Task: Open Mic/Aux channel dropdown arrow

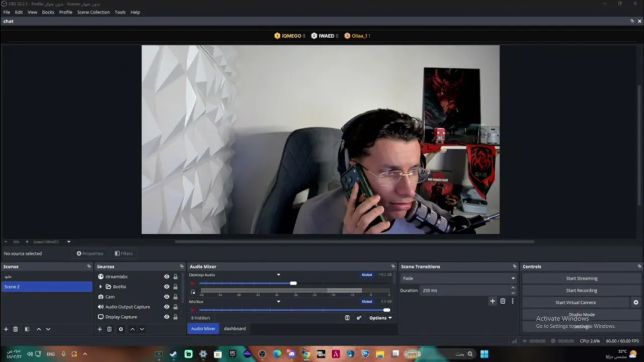Action: click(x=278, y=302)
